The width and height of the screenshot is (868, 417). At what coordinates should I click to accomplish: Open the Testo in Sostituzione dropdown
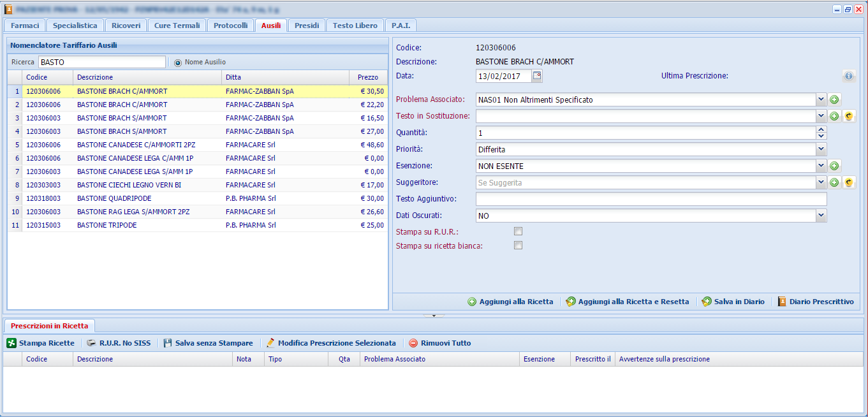821,116
